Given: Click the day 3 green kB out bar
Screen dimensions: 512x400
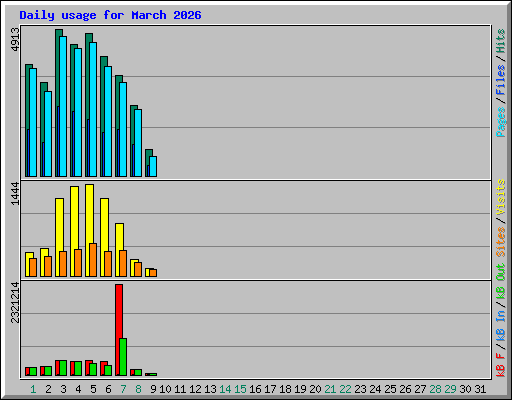Looking at the screenshot, I should tap(63, 368).
